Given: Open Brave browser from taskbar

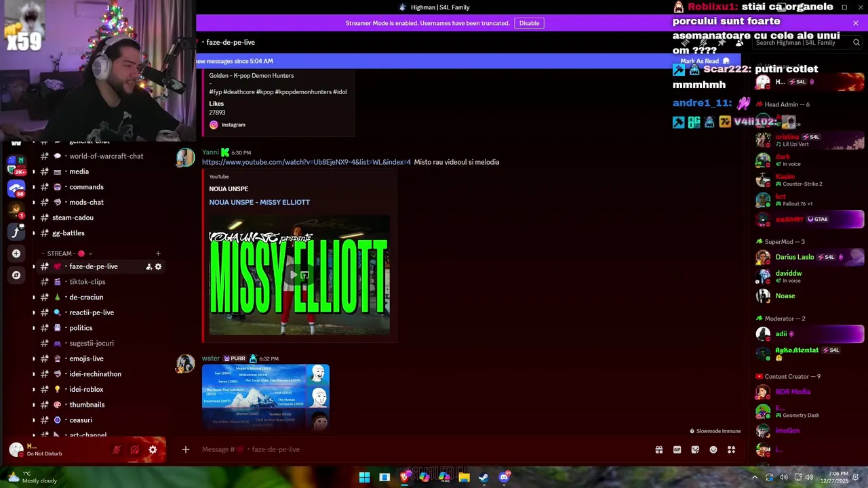Looking at the screenshot, I should 404,477.
